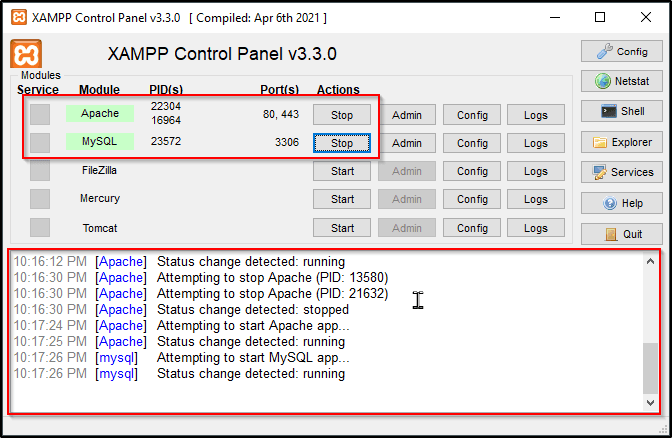The image size is (672, 438).
Task: Toggle MySQL service install checkbox
Action: coord(40,142)
